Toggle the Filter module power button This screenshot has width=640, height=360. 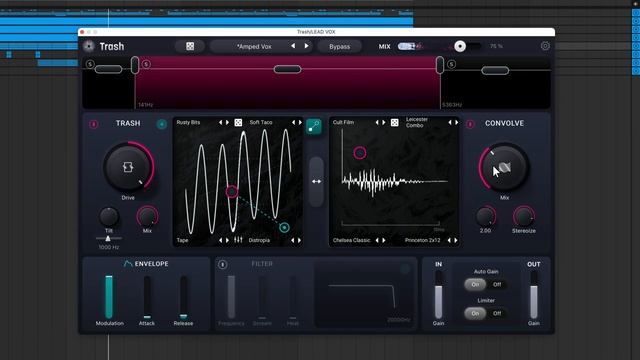[222, 264]
